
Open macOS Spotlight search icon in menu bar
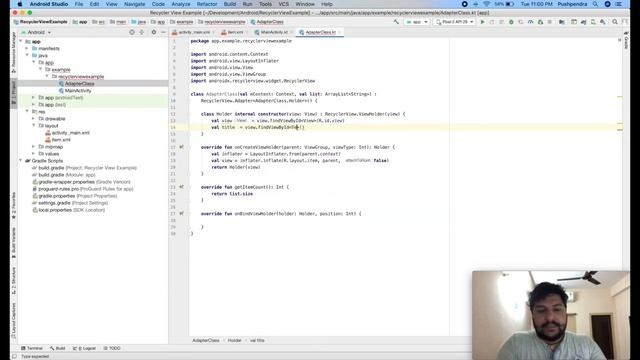(596, 4)
